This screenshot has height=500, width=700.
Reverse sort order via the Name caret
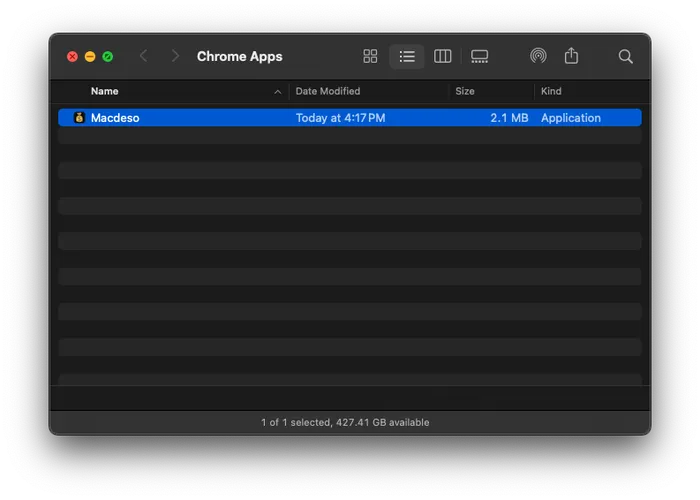click(277, 92)
